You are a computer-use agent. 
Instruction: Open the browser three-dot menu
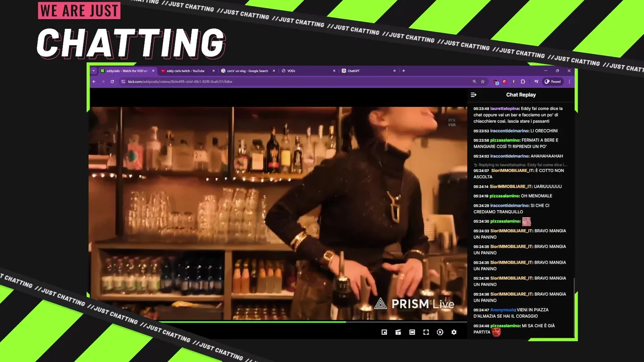pyautogui.click(x=570, y=81)
